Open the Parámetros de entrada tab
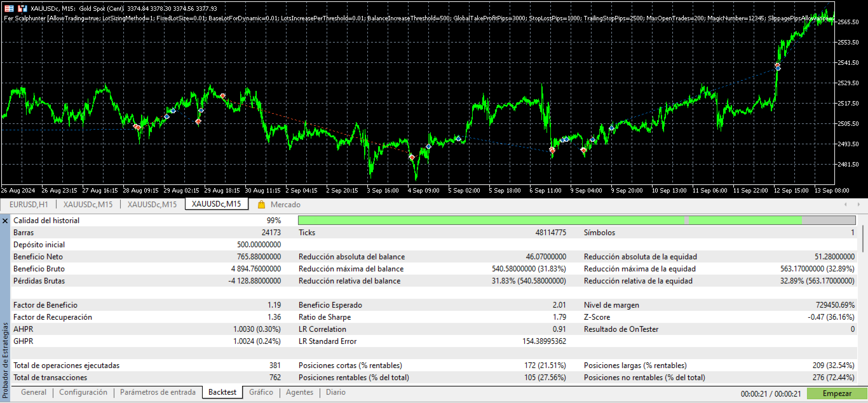868x403 pixels. pyautogui.click(x=158, y=392)
